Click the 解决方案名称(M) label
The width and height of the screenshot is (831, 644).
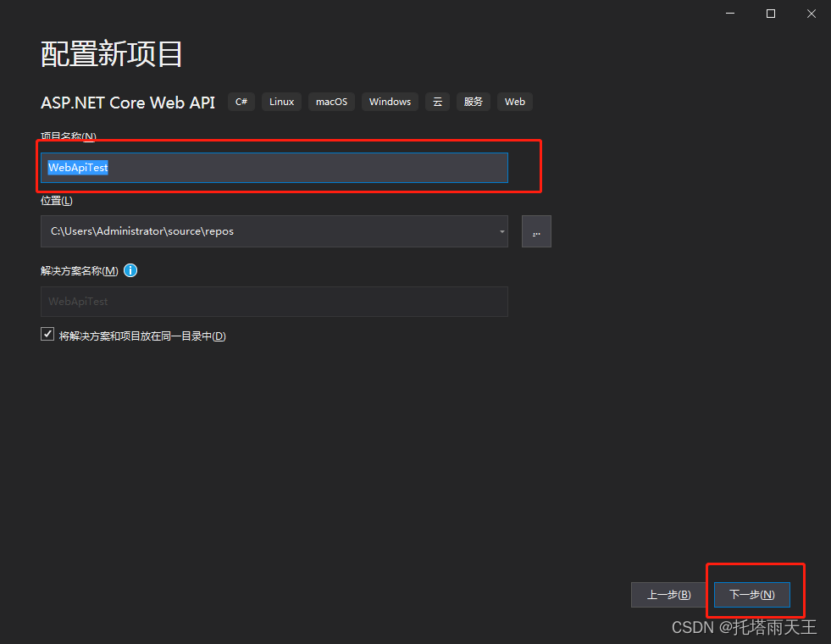coord(80,271)
